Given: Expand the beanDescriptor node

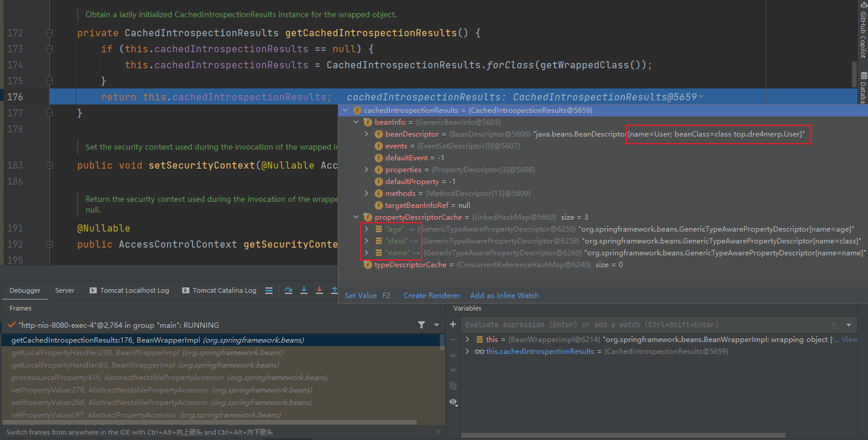Looking at the screenshot, I should point(367,134).
